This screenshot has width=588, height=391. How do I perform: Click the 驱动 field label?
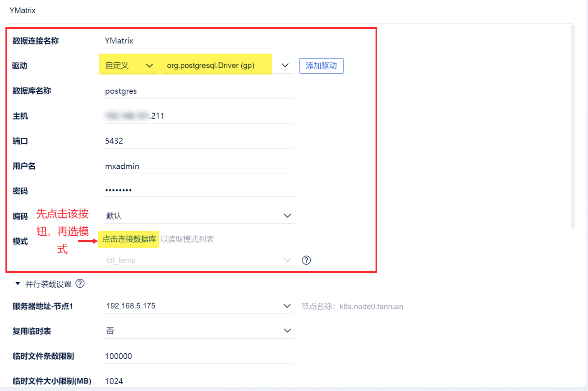(x=20, y=66)
